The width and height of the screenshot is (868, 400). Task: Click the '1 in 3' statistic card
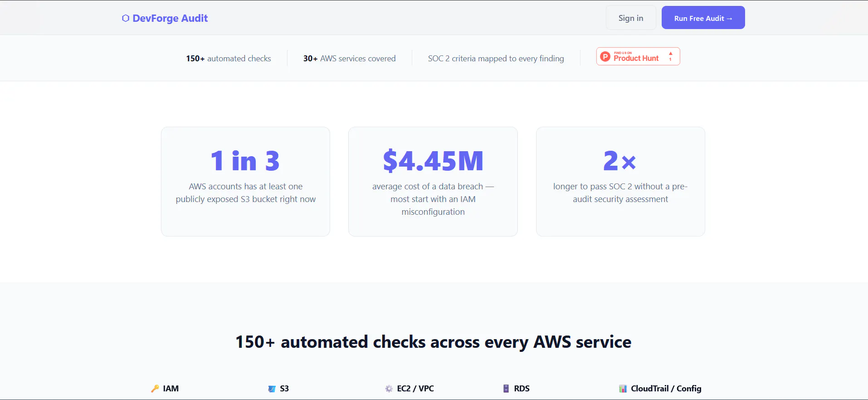click(245, 182)
